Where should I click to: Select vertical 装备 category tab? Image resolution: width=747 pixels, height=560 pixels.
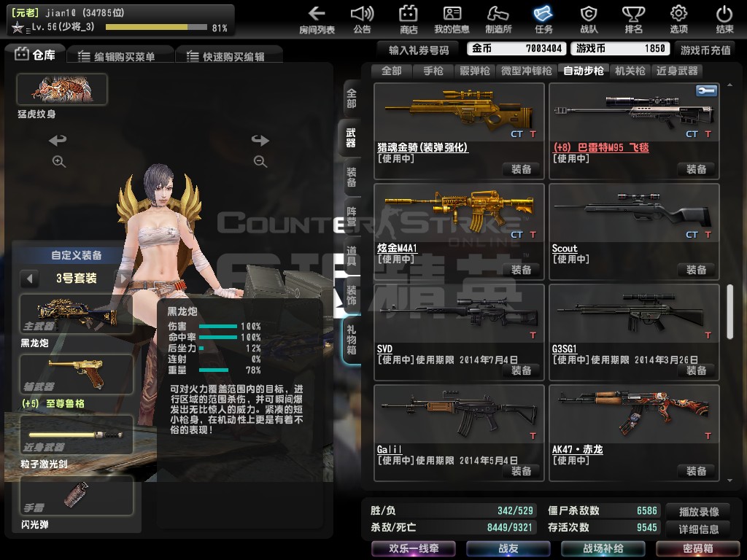pos(351,178)
